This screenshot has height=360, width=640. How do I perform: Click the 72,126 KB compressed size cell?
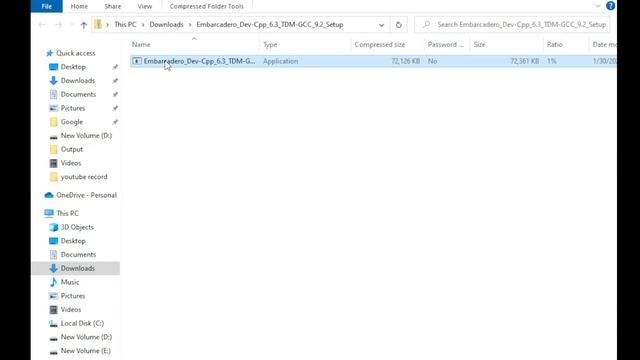[x=405, y=61]
